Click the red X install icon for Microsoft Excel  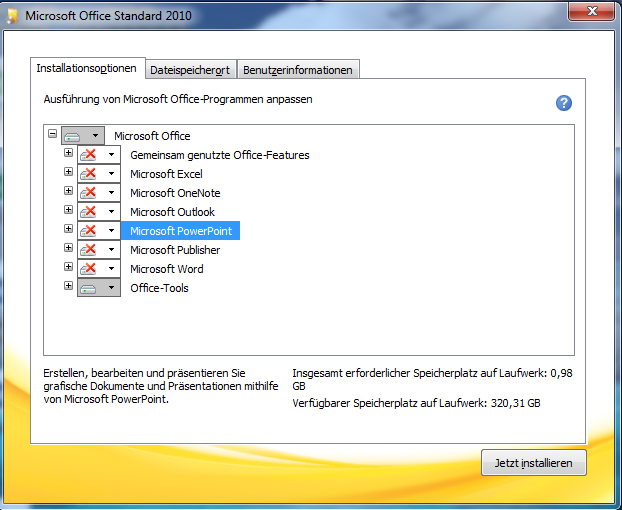(x=90, y=174)
